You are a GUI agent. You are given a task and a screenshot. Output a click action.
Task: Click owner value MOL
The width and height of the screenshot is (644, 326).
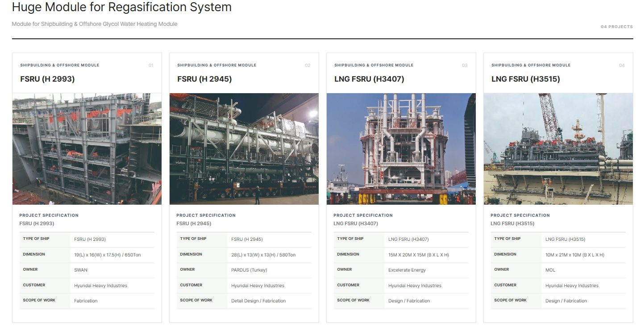pos(550,270)
